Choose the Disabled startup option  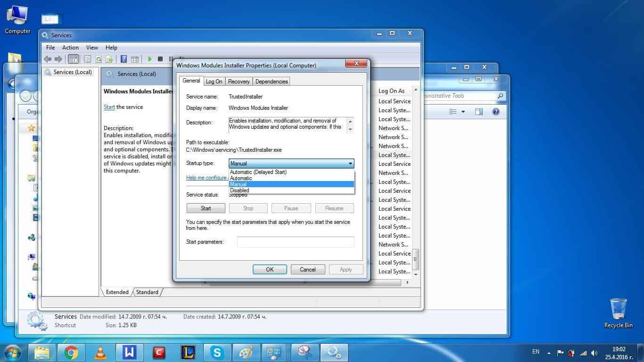pos(291,190)
